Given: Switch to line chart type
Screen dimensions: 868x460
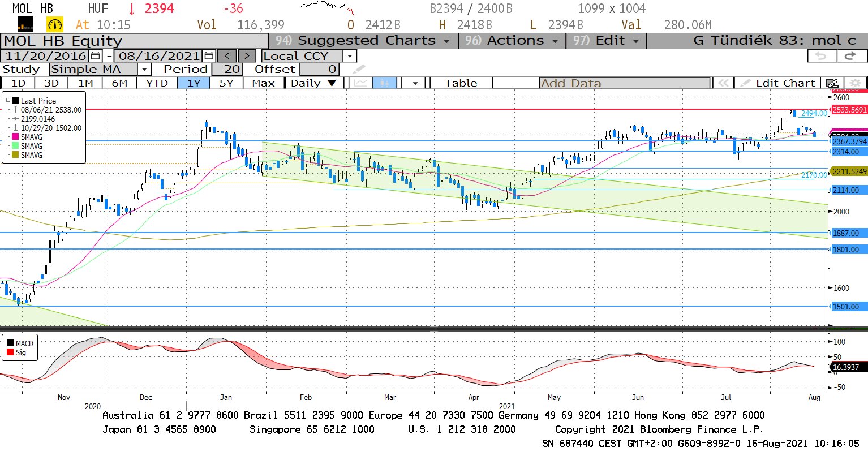Looking at the screenshot, I should (360, 83).
